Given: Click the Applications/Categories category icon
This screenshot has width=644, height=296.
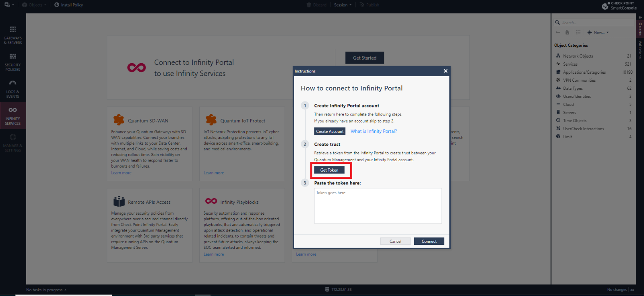Looking at the screenshot, I should [x=558, y=72].
